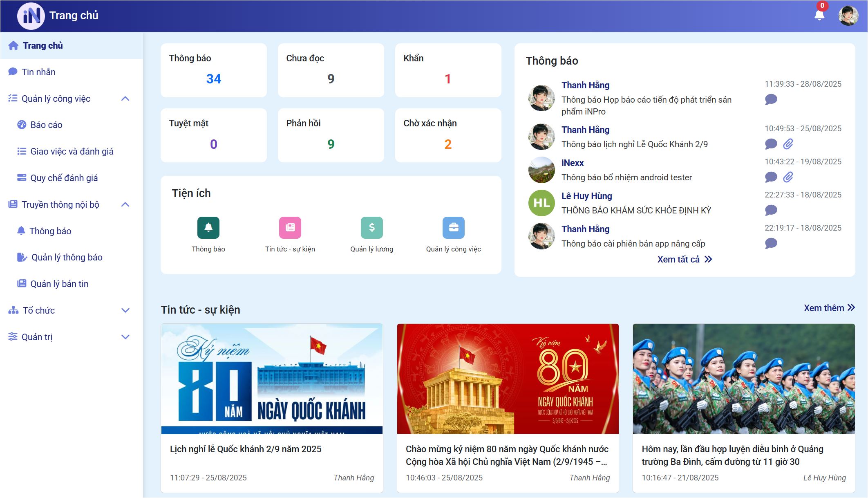Open Giao việc và đánh giá menu item
The image size is (868, 498).
pos(72,151)
